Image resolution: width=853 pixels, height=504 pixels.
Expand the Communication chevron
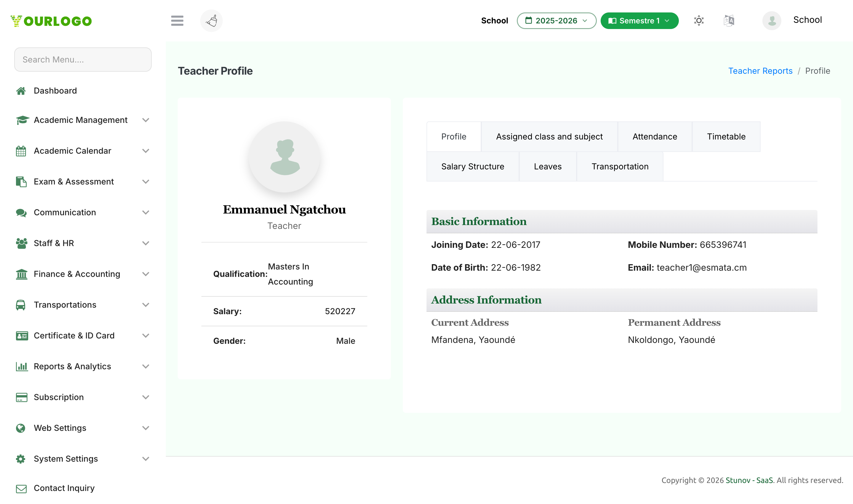145,213
